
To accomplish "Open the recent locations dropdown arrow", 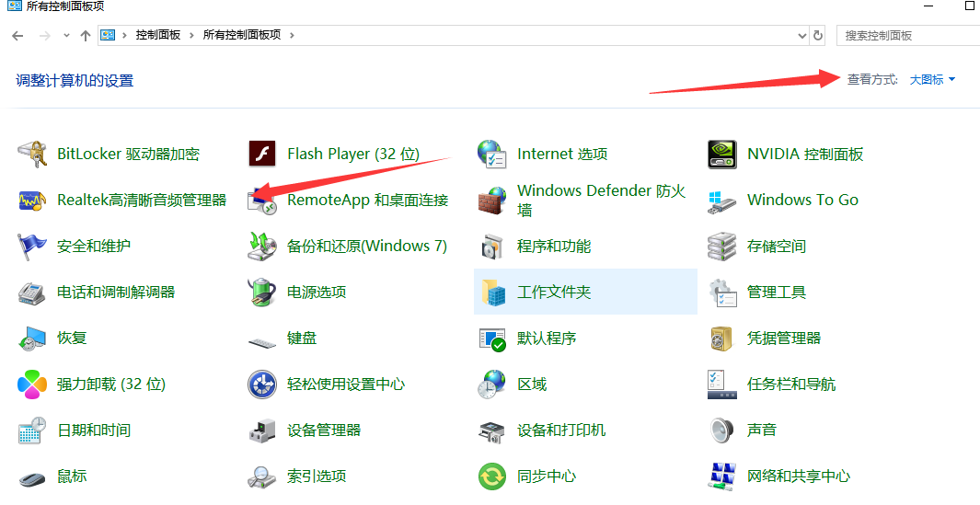I will coord(66,35).
